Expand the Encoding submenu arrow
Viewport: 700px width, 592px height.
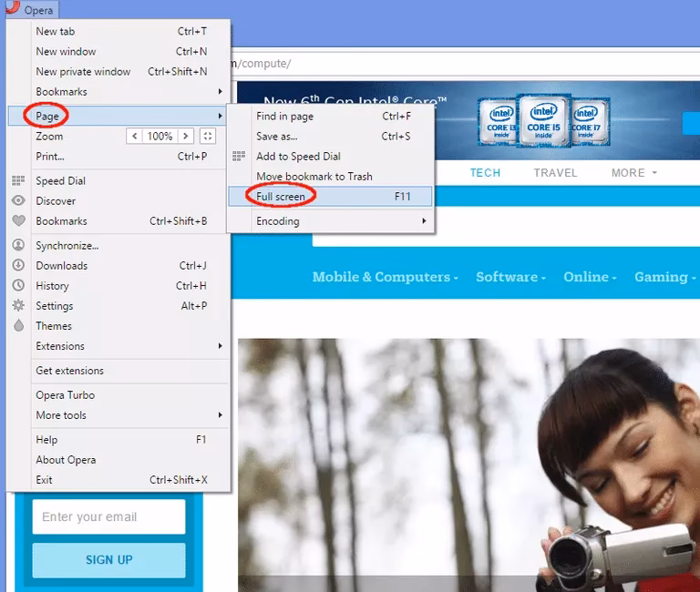click(x=424, y=220)
